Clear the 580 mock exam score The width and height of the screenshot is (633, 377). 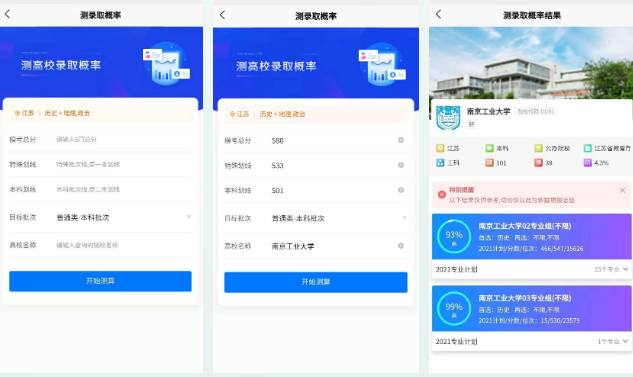[401, 140]
